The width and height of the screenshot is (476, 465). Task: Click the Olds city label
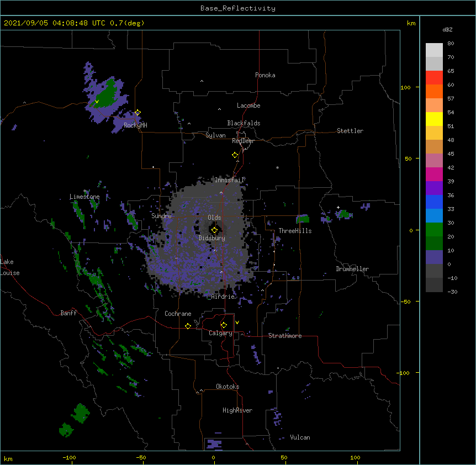(214, 218)
